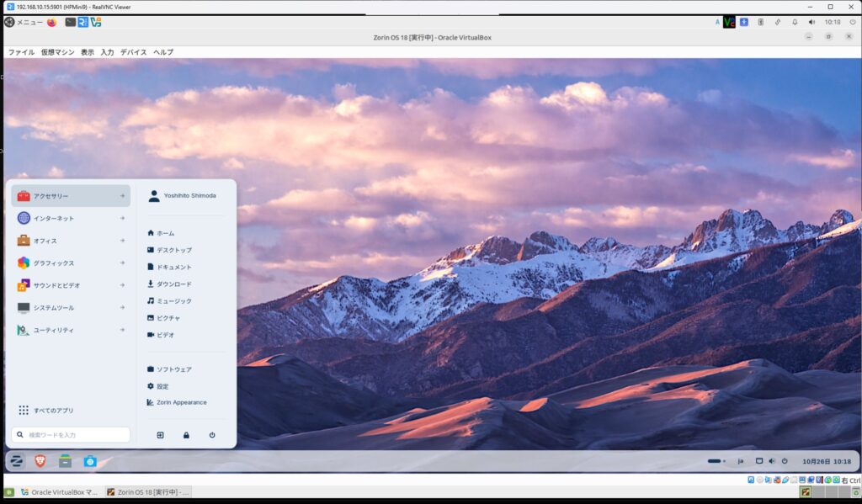Launch Brave browser from the Zorin taskbar
862x504 pixels.
40,461
